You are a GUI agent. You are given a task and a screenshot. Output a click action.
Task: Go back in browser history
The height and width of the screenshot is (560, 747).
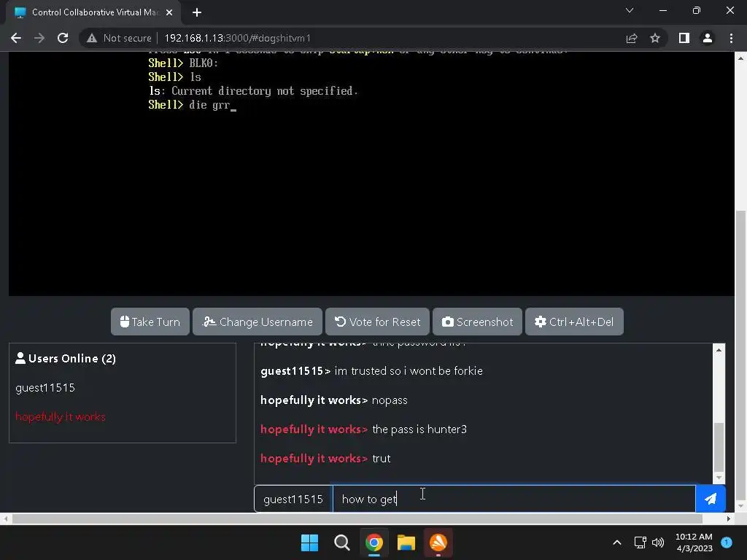[16, 38]
